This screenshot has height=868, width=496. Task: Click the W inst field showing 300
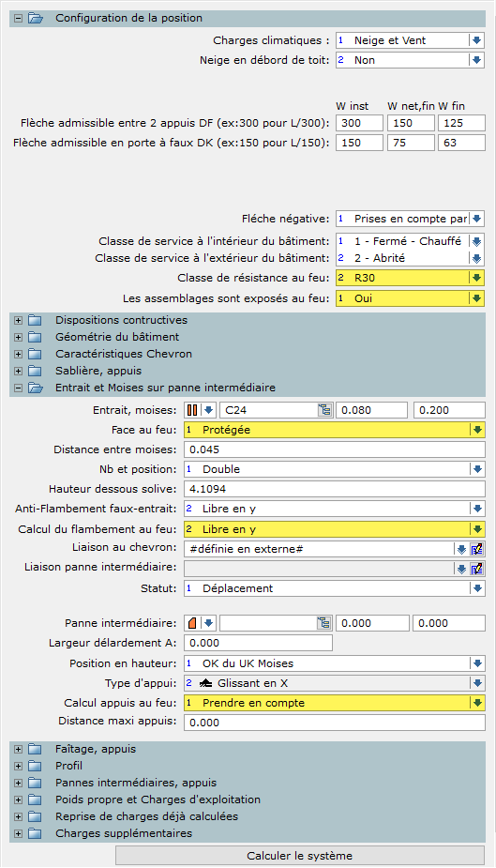(359, 123)
